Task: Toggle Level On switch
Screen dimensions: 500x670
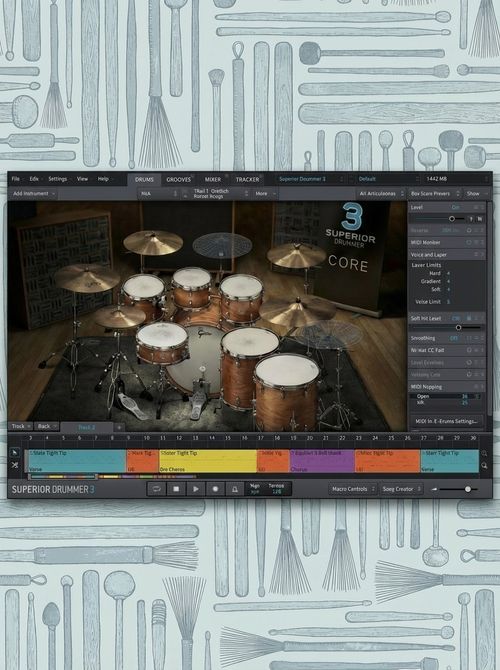Action: click(456, 207)
